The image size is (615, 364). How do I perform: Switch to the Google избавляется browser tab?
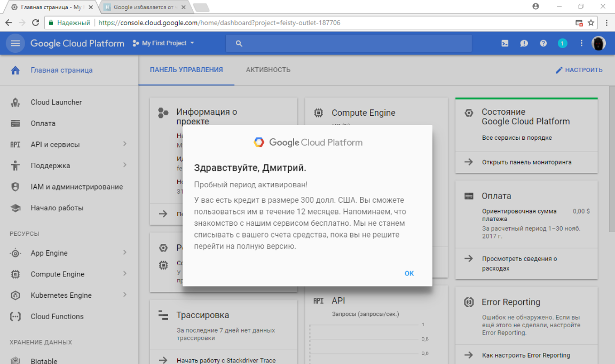[x=144, y=7]
